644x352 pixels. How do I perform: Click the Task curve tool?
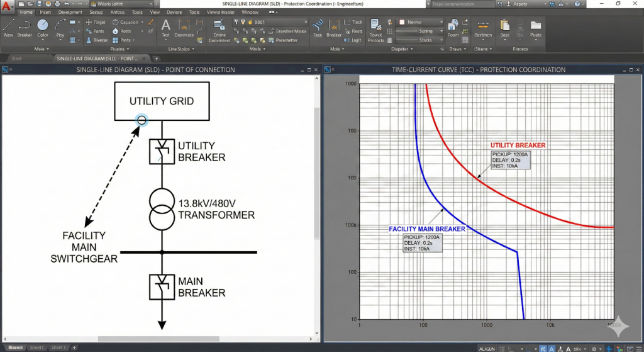tap(318, 28)
